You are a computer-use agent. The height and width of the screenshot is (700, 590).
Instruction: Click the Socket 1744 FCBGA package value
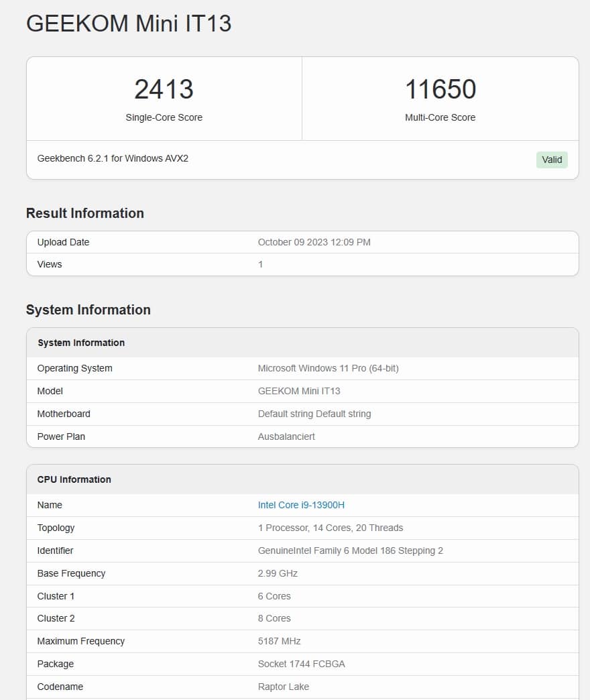pos(300,664)
